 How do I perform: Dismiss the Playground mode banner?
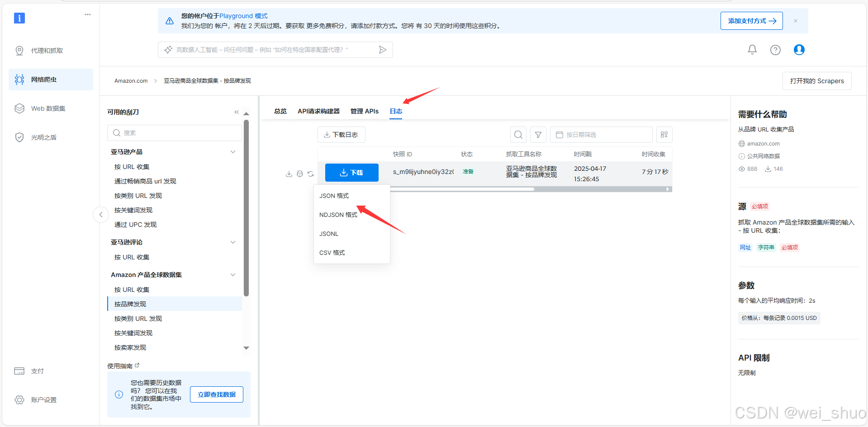coord(796,21)
